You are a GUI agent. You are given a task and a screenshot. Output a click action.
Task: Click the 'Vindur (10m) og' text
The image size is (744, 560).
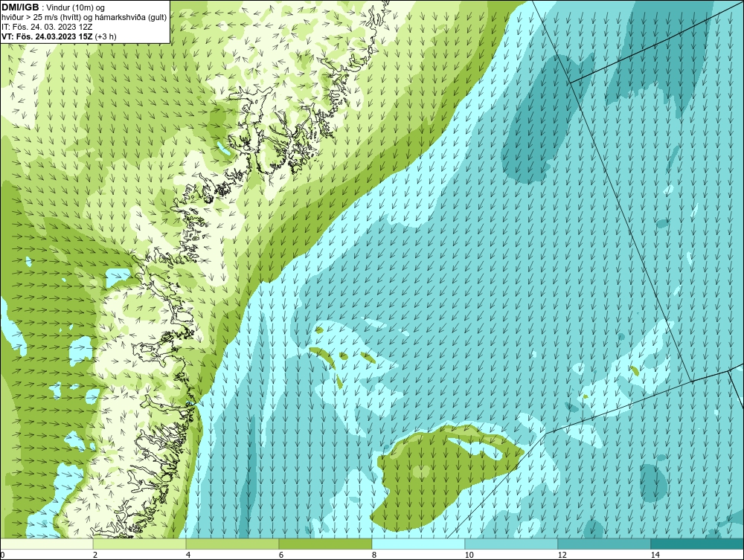[x=76, y=8]
